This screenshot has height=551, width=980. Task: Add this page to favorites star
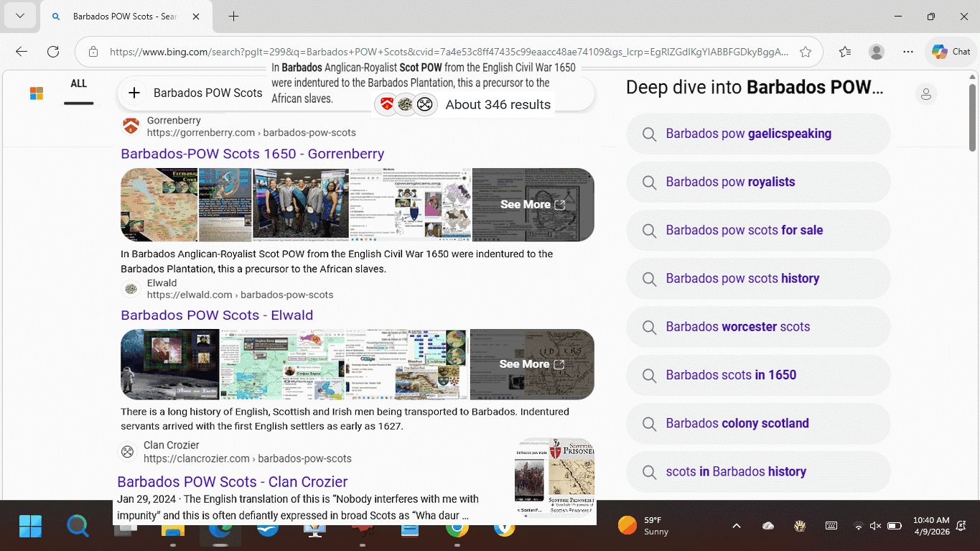coord(806,52)
